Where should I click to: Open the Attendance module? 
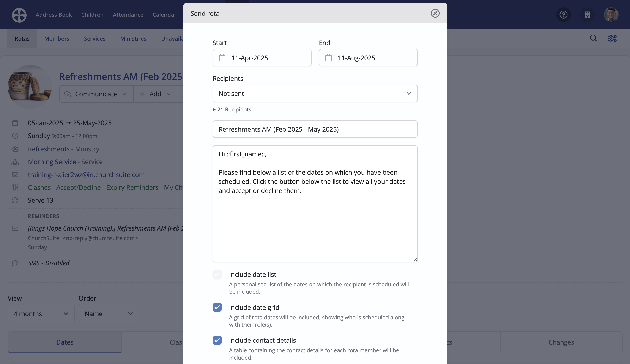tap(128, 15)
